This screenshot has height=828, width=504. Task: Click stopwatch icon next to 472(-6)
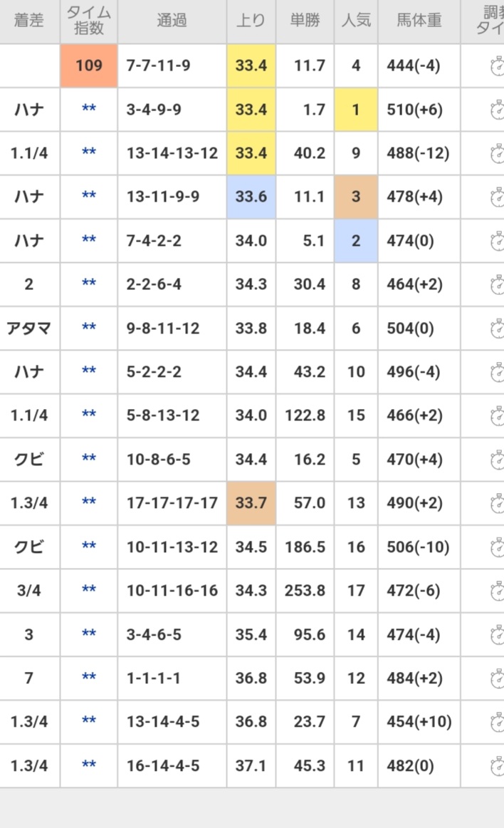497,591
